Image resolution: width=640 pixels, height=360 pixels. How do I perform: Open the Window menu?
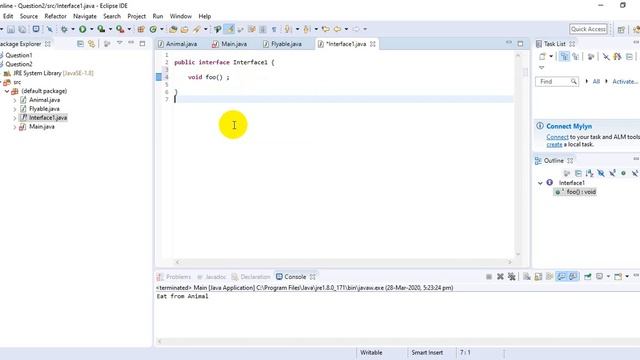181,16
